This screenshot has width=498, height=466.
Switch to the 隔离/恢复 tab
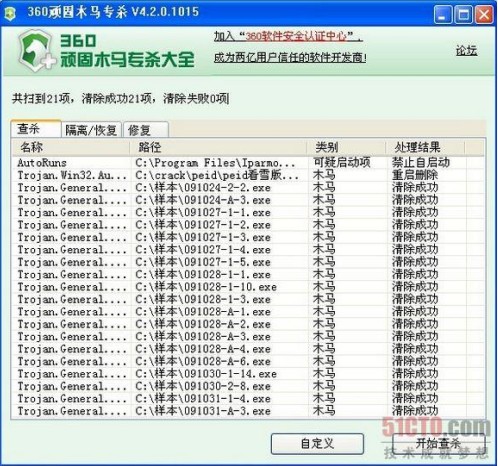tap(91, 130)
